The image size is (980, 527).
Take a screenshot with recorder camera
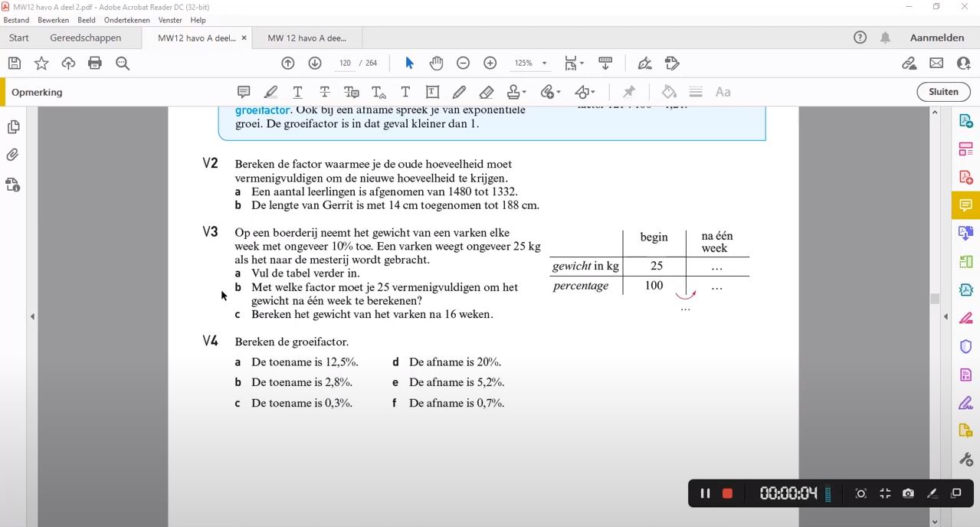coord(908,493)
